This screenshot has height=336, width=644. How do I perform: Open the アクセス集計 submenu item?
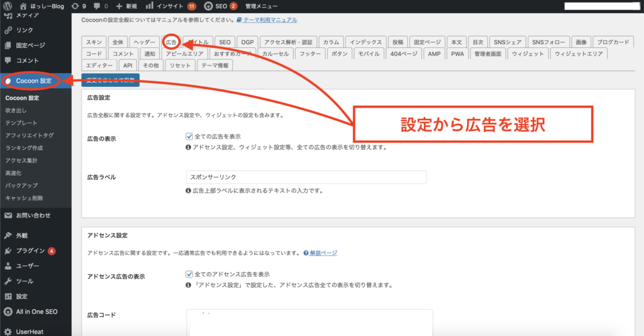tap(21, 160)
